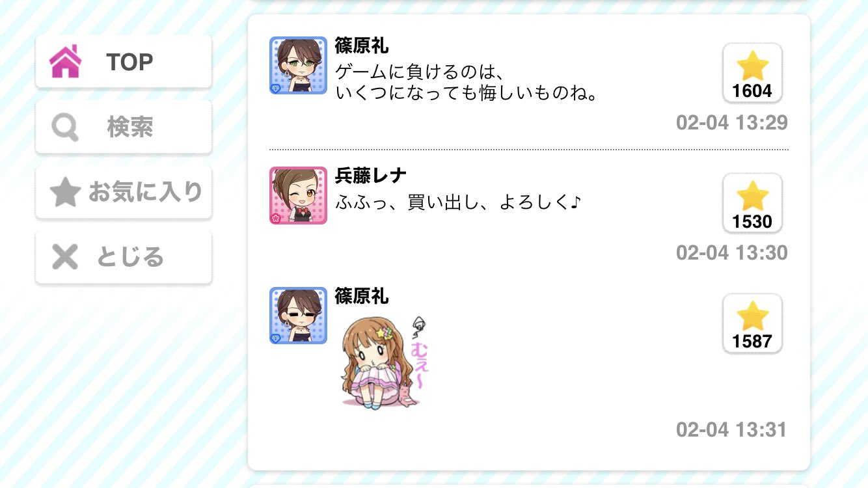Open 篠原礼's avatar on the first post
This screenshot has height=488, width=868.
(x=298, y=65)
